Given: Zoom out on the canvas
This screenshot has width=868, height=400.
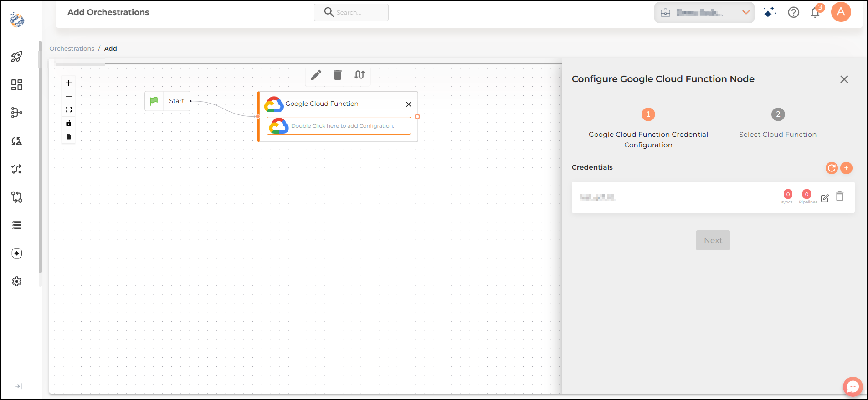Looking at the screenshot, I should coord(68,96).
